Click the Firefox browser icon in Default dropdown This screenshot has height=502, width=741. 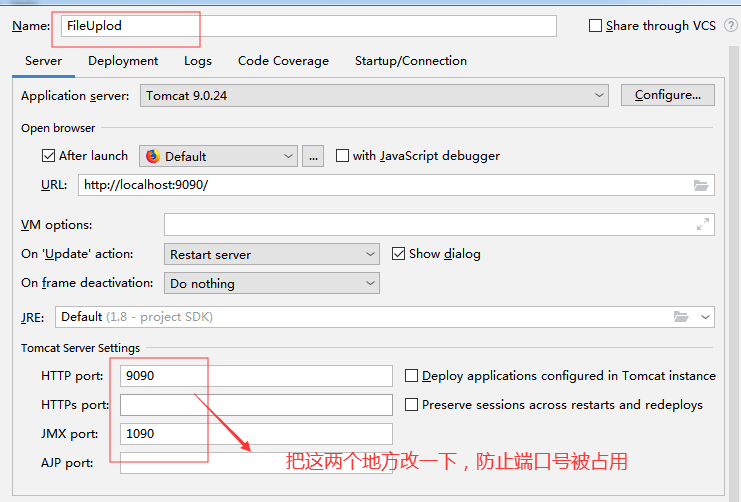click(x=153, y=156)
